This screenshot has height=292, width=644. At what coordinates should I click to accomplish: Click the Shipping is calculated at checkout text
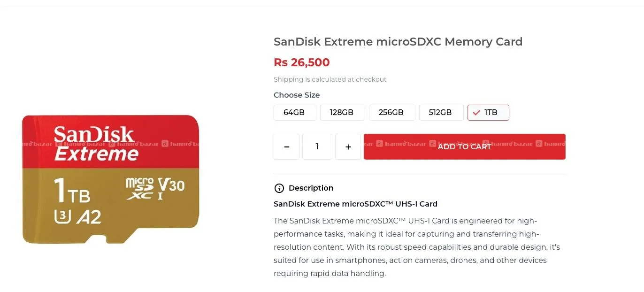click(330, 79)
